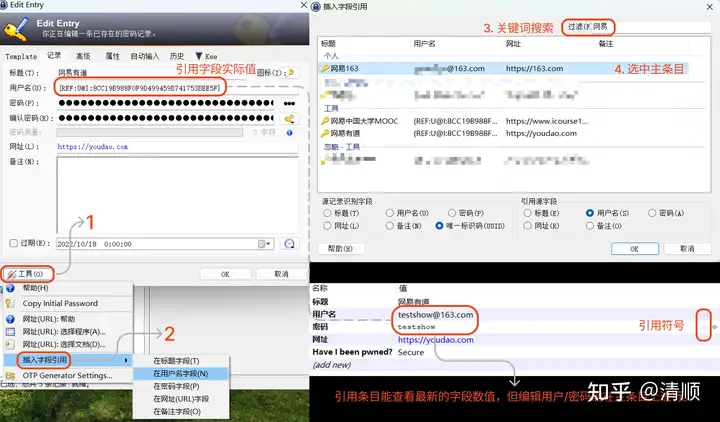Click 取消 in the 插入字段引用 dialog
720x422 pixels.
coord(687,248)
